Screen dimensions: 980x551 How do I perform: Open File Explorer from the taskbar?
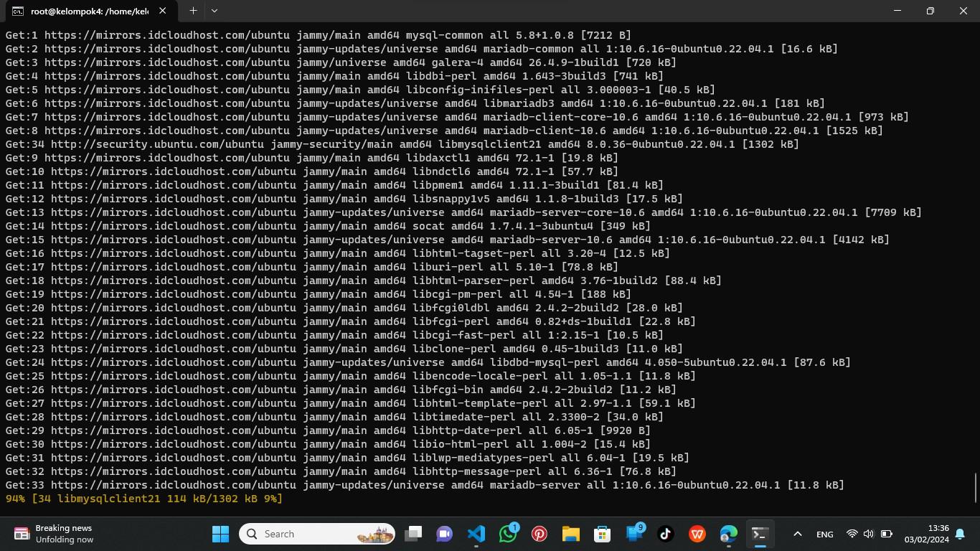point(571,534)
